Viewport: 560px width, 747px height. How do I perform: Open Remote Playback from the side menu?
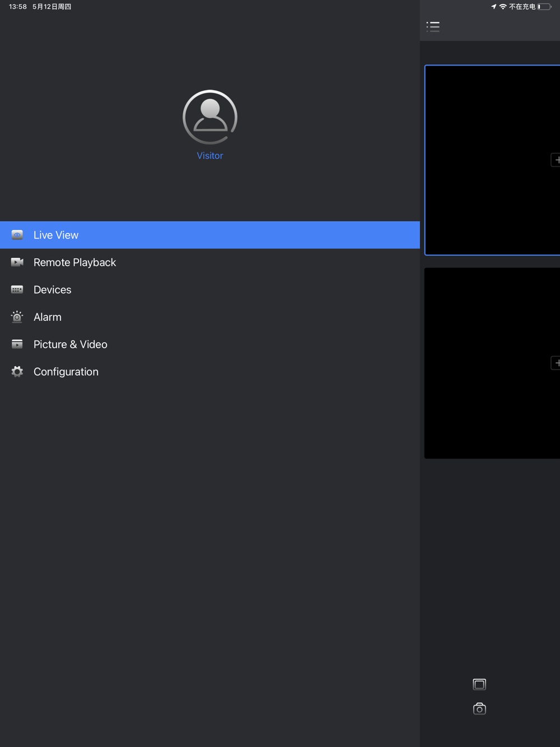210,263
